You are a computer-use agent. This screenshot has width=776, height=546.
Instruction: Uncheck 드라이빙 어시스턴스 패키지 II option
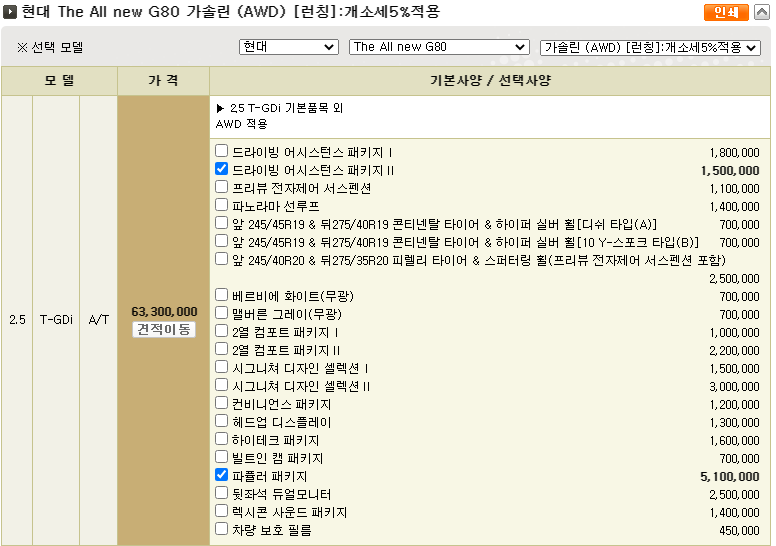pyautogui.click(x=221, y=169)
